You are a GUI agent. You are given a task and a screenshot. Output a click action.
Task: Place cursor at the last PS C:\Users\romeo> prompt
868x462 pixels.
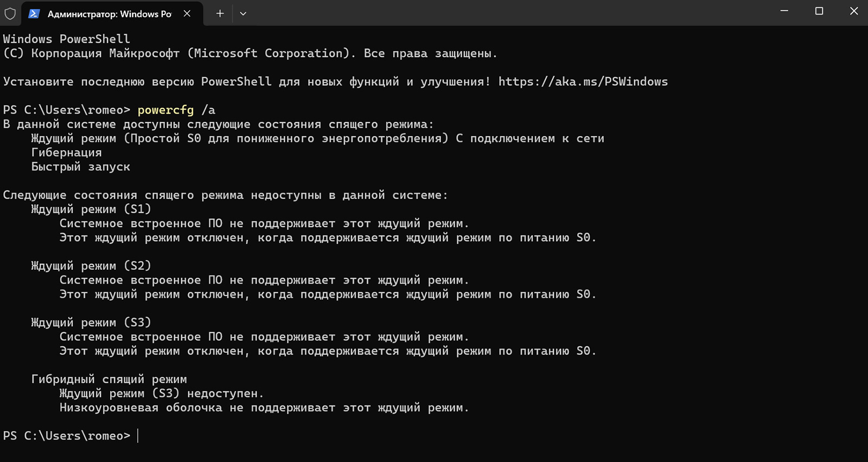(138, 436)
